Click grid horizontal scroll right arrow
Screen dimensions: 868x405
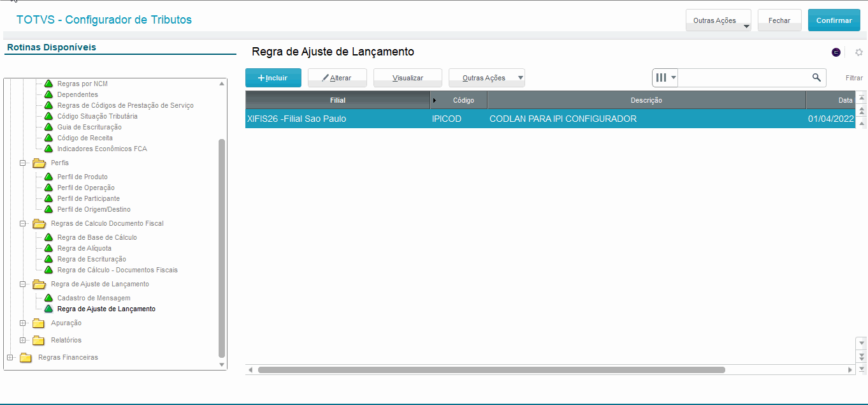click(x=850, y=370)
